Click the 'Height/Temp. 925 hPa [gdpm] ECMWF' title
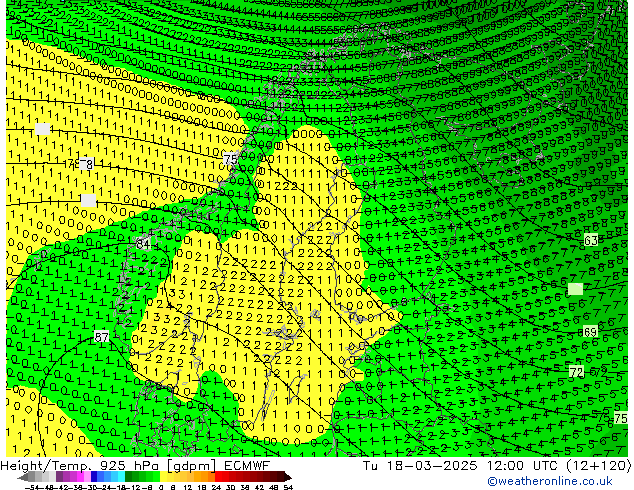The image size is (634, 490). [x=135, y=466]
